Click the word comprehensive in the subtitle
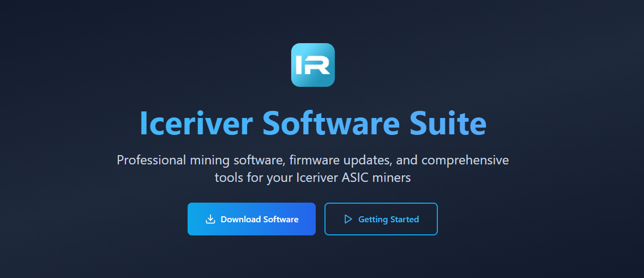Screen dimensions: 644x278 (x=465, y=161)
